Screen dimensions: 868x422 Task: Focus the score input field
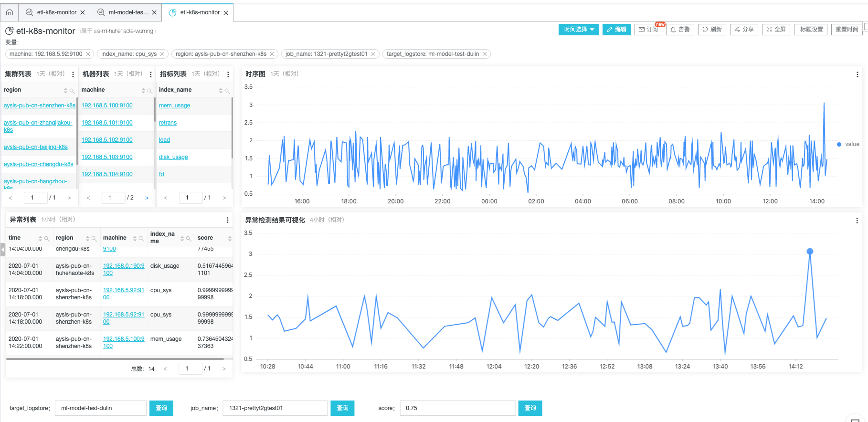pyautogui.click(x=458, y=408)
